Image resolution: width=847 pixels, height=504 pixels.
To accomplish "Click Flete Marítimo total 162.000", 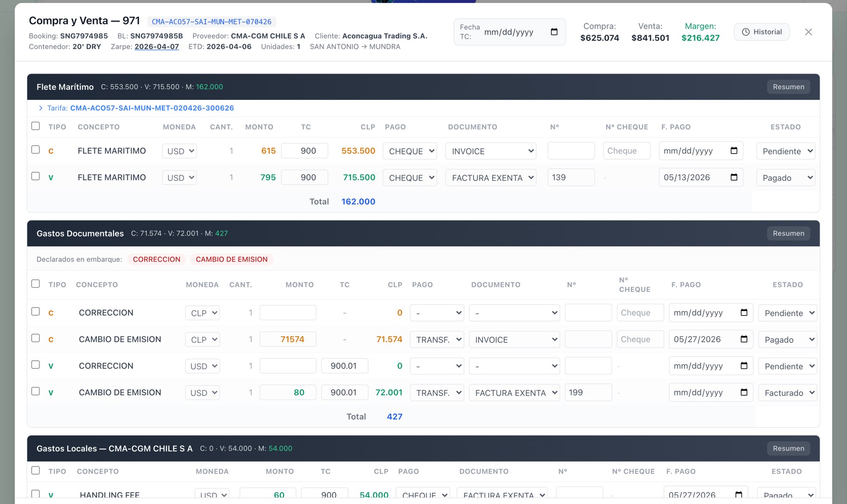I will 359,202.
